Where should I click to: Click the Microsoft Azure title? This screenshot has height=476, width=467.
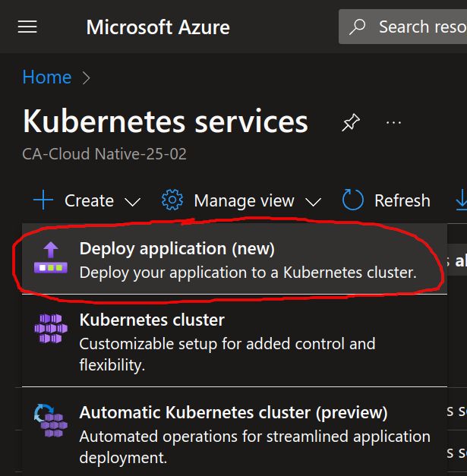[x=158, y=27]
